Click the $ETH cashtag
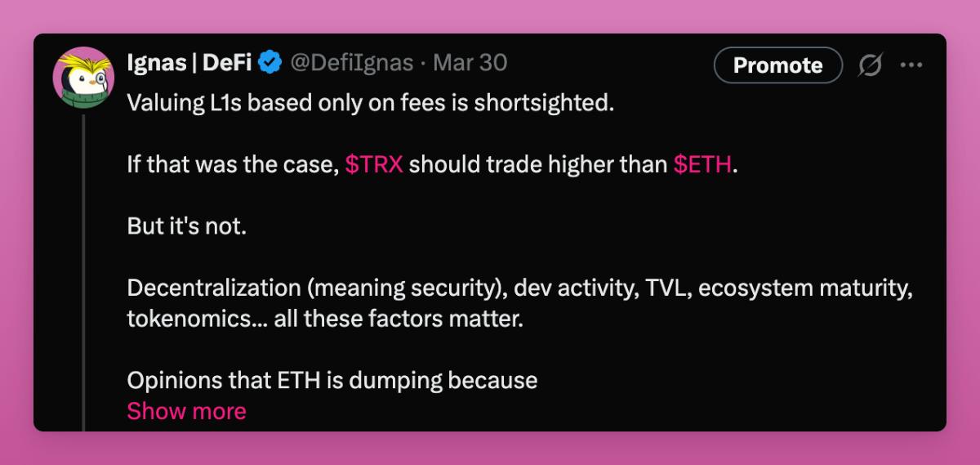Image resolution: width=980 pixels, height=465 pixels. click(702, 164)
